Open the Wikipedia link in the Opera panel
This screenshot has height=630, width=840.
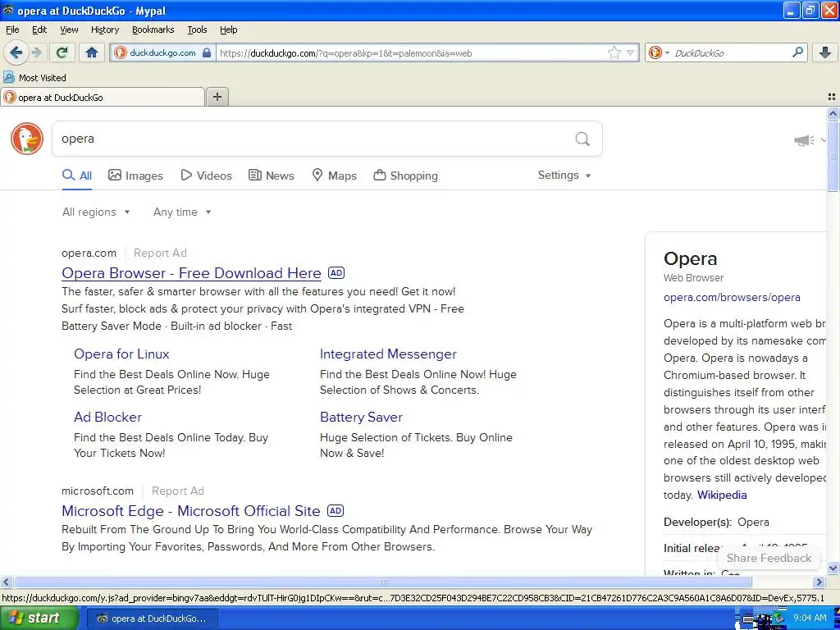click(722, 495)
